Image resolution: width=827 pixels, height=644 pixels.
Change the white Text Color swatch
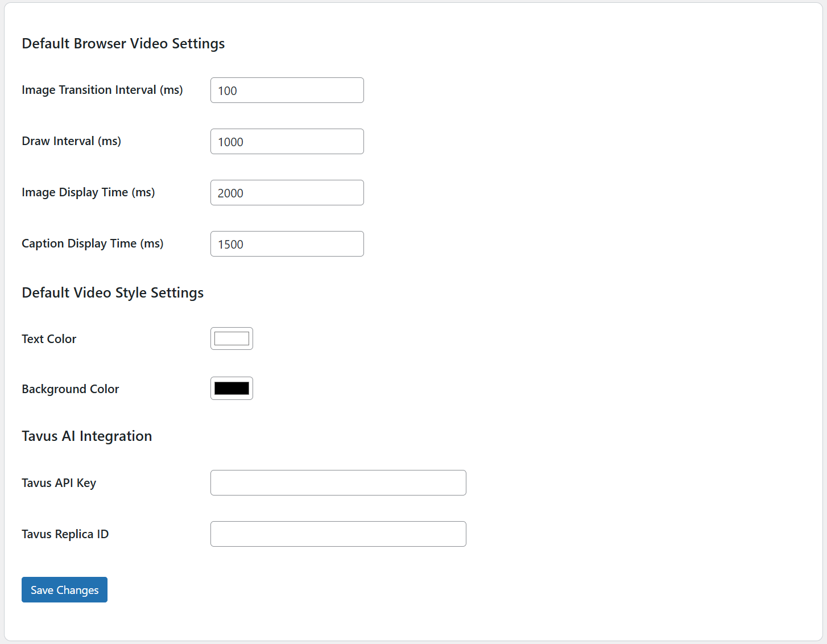pos(231,338)
